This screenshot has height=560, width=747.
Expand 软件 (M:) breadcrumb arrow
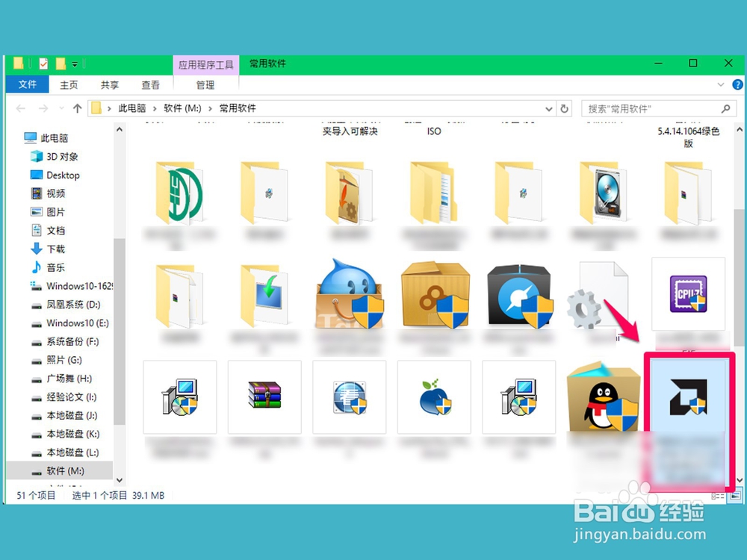coord(210,108)
